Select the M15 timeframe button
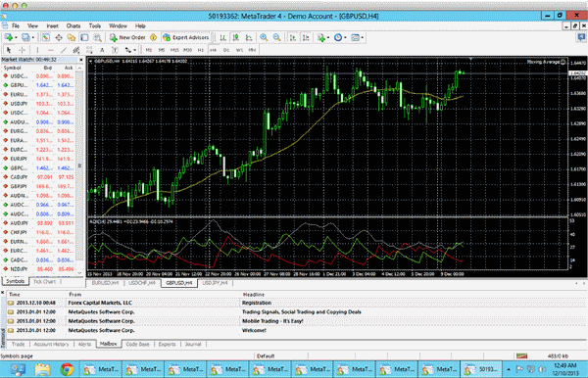This screenshot has width=588, height=378. [174, 50]
